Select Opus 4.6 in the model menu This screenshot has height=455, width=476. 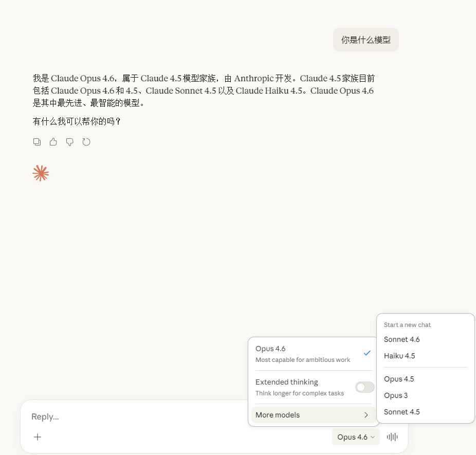[x=270, y=349]
